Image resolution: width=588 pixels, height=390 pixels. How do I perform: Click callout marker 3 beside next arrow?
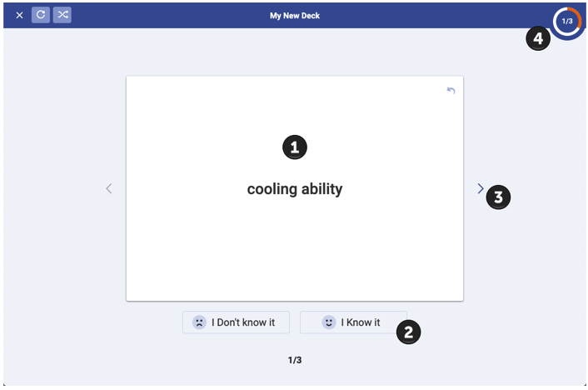point(498,197)
